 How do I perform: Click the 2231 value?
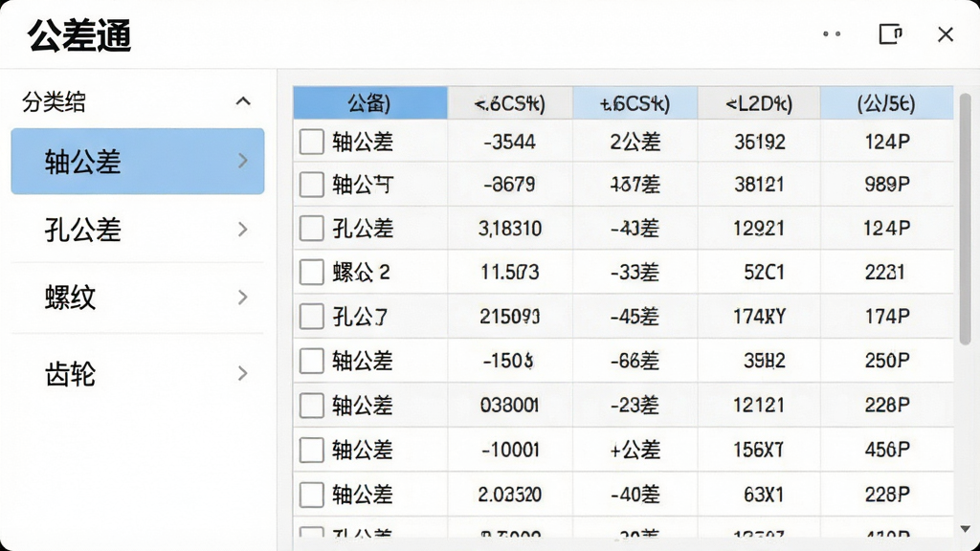[x=887, y=273]
